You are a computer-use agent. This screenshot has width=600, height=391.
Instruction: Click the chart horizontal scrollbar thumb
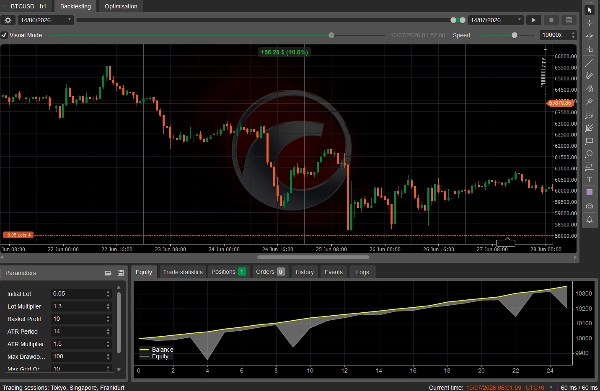[x=313, y=257]
